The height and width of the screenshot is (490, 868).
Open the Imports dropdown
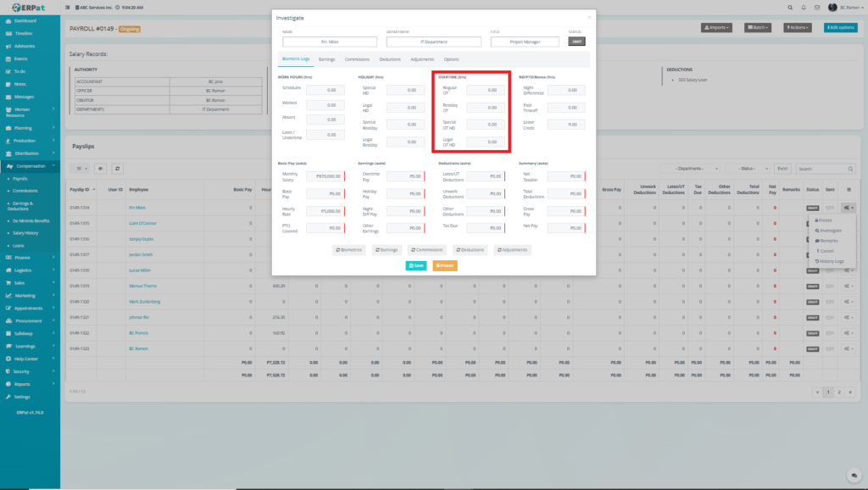[x=716, y=28]
